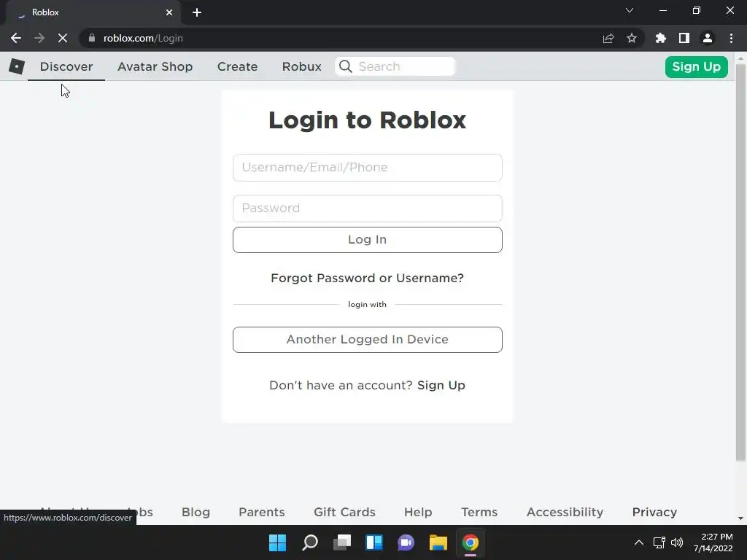The width and height of the screenshot is (747, 560).
Task: Open Widgets from the taskbar
Action: [374, 542]
